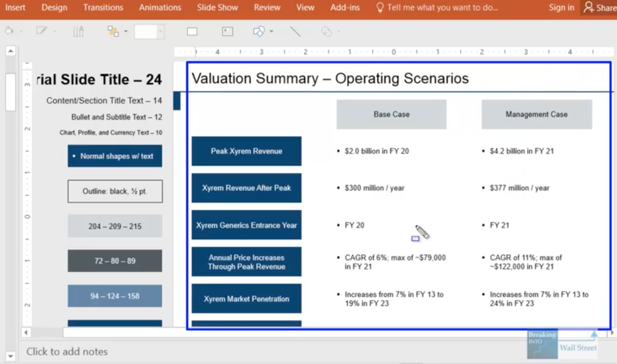Viewport: 617px width, 364px height.
Task: Click the horizontal scrollbar right arrow
Action: click(612, 333)
